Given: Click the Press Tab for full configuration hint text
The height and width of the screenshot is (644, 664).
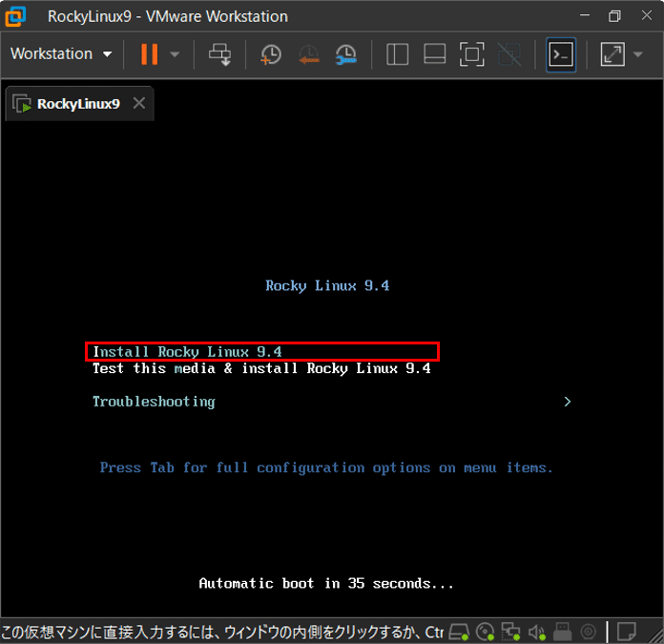Looking at the screenshot, I should pos(326,467).
